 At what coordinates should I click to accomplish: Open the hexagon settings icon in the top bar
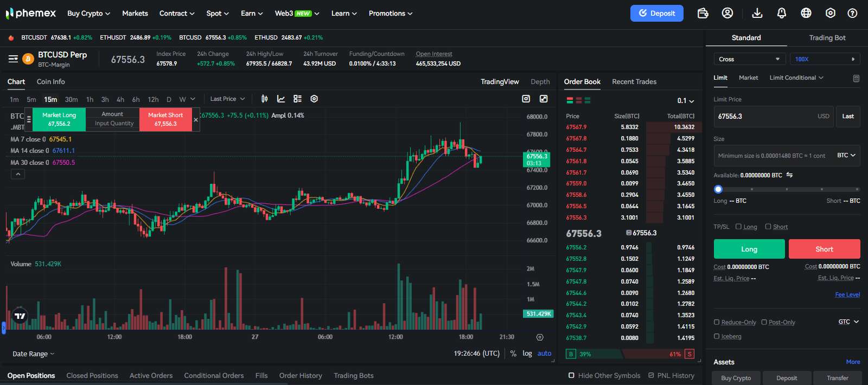pos(831,13)
